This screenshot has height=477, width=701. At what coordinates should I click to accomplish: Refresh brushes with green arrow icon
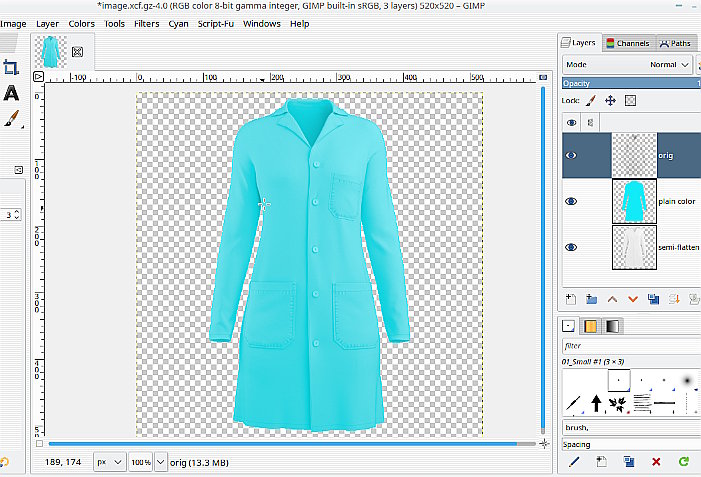[x=683, y=461]
